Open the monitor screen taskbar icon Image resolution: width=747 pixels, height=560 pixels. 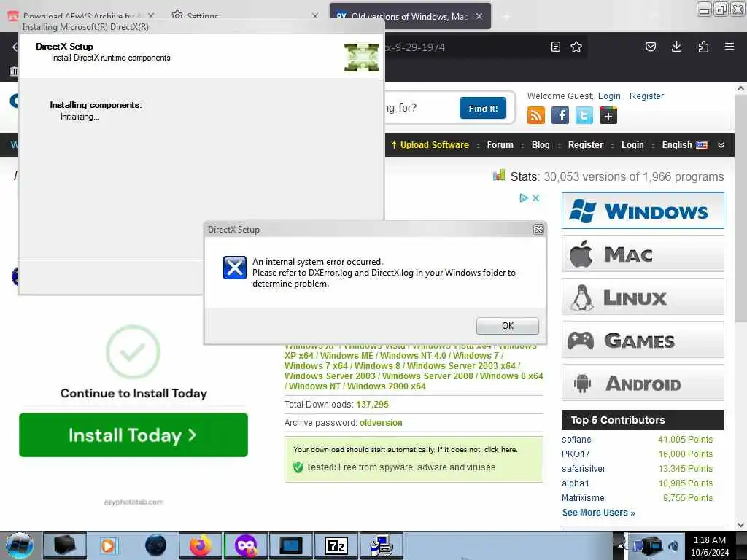coord(290,545)
